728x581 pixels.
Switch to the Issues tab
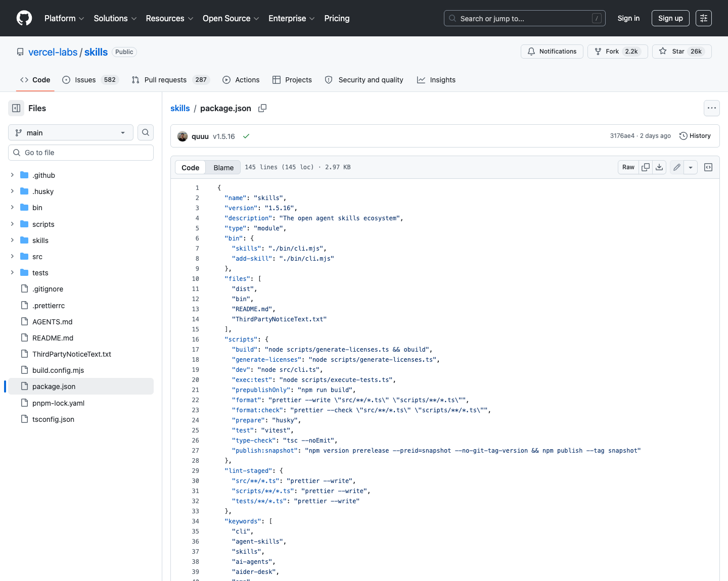[x=90, y=80]
